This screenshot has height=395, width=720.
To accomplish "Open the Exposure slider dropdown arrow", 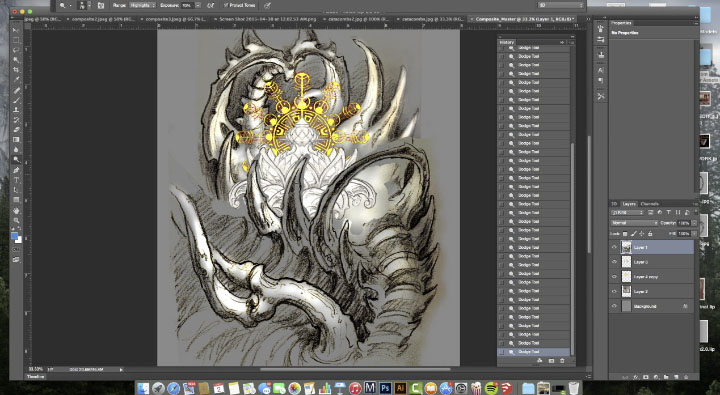I will pyautogui.click(x=198, y=5).
